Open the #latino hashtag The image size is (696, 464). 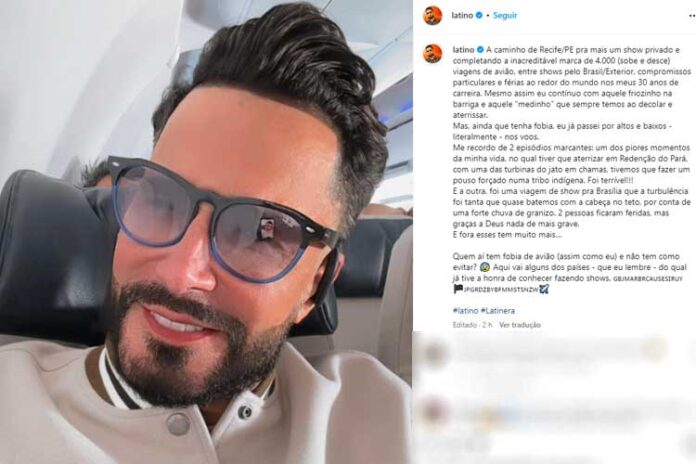point(466,311)
